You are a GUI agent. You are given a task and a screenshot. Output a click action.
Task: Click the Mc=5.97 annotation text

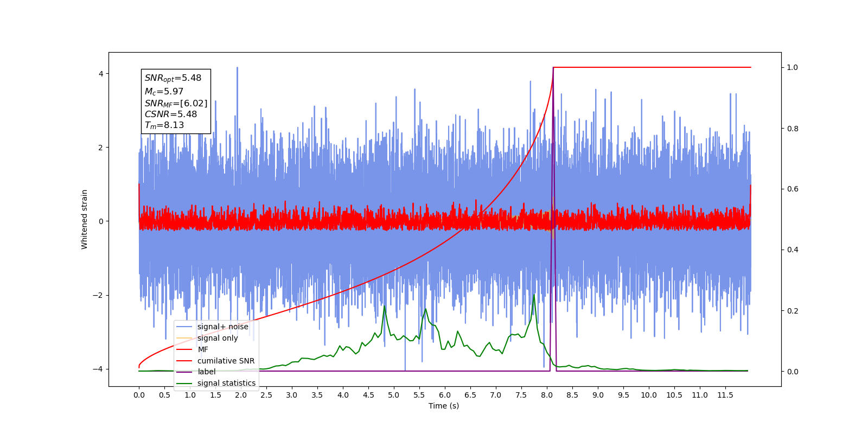(164, 92)
